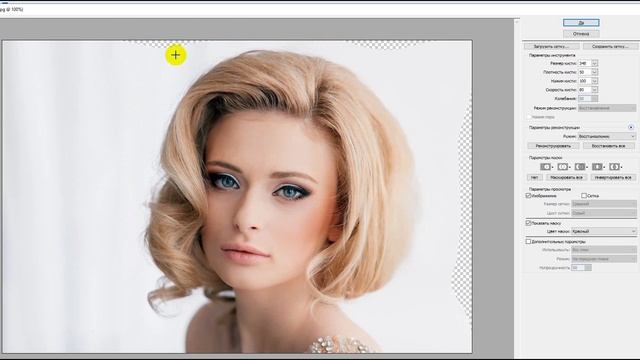Open the Скорость кисти (brush rate) dropdown arrow

594,89
